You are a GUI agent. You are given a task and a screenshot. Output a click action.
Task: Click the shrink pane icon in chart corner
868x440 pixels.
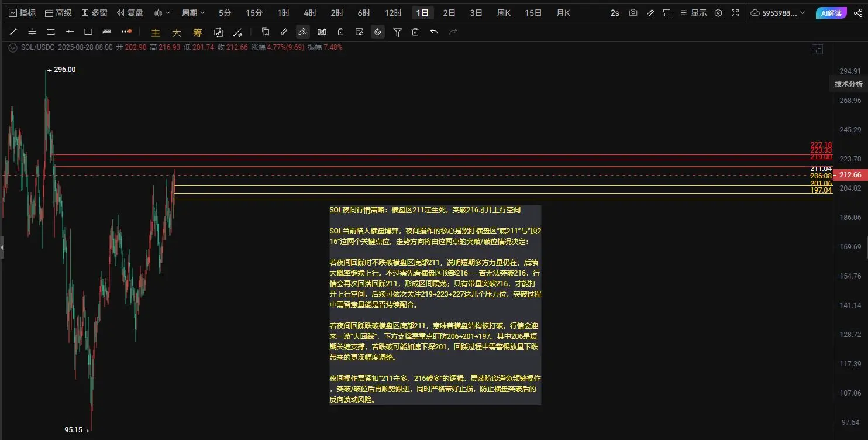(x=817, y=50)
